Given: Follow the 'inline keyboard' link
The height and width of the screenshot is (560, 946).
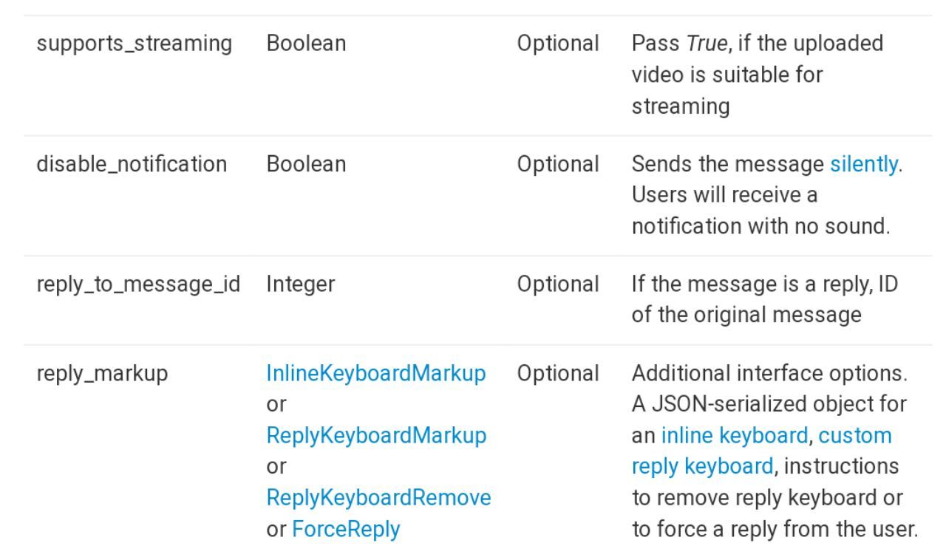Looking at the screenshot, I should [735, 436].
